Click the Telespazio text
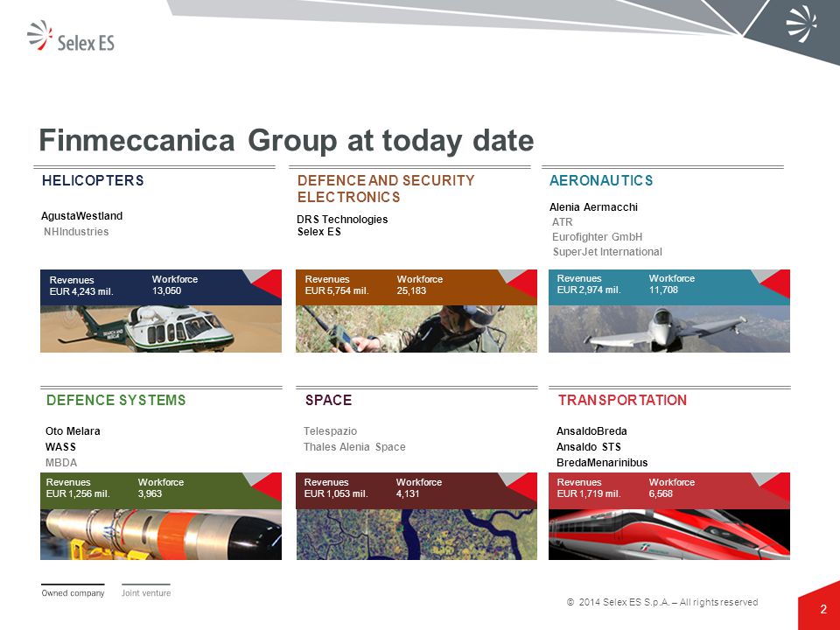The width and height of the screenshot is (840, 630). coord(330,431)
